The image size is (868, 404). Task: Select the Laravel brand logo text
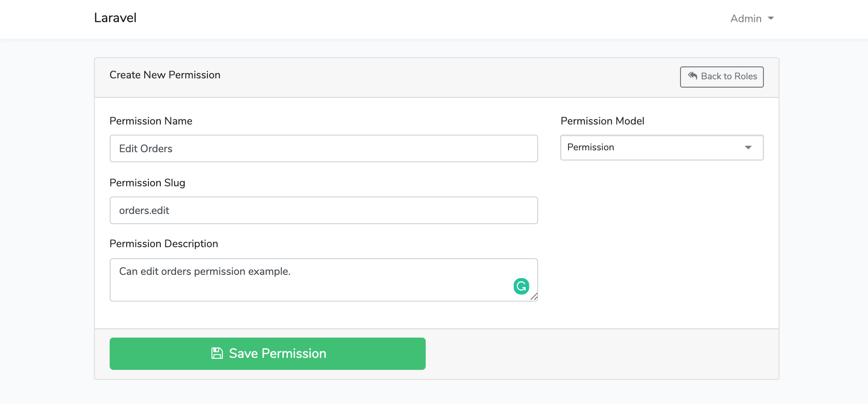115,18
